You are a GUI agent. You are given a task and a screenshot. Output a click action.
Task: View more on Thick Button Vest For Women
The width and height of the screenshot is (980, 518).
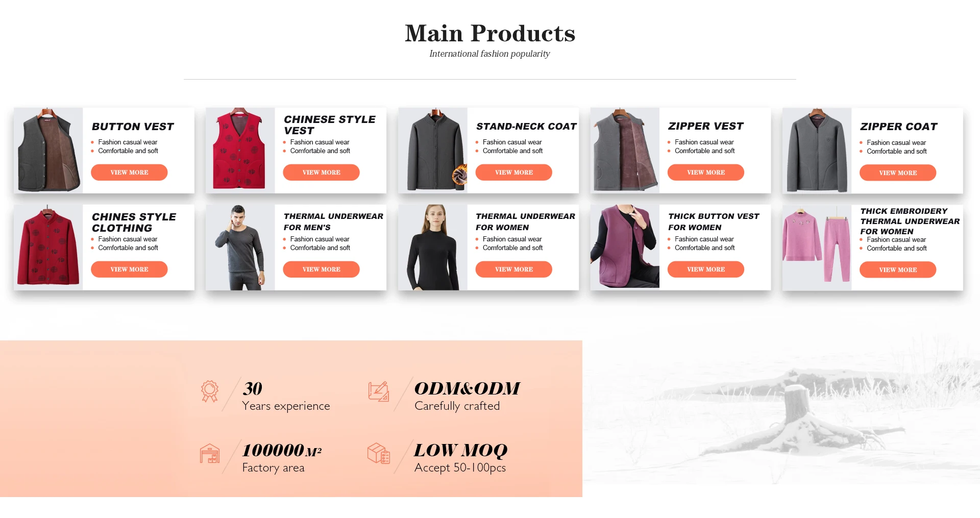click(706, 269)
